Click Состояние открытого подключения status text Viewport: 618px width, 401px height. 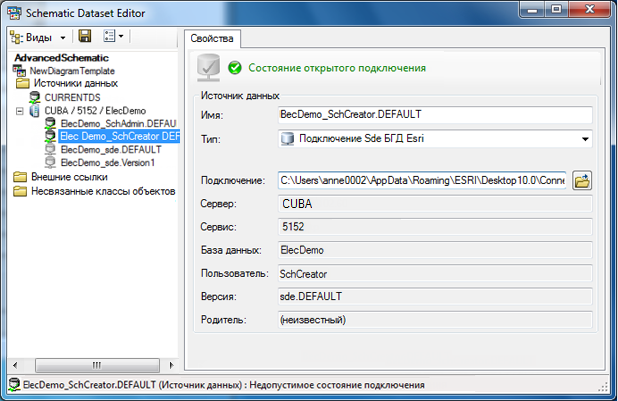pos(337,68)
